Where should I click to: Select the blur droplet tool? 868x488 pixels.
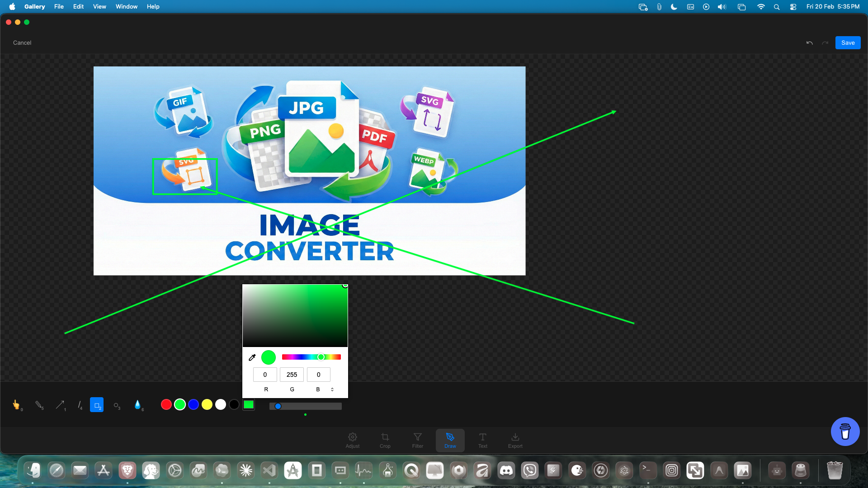(137, 405)
